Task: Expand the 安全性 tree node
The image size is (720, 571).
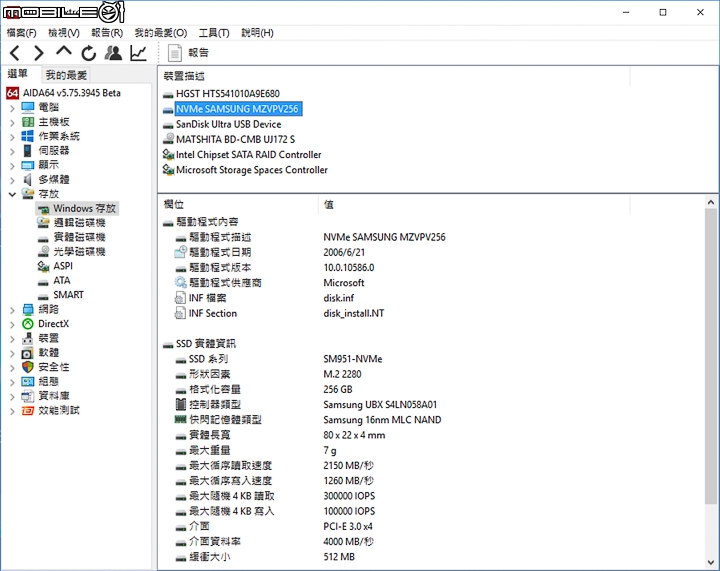Action: (12, 368)
